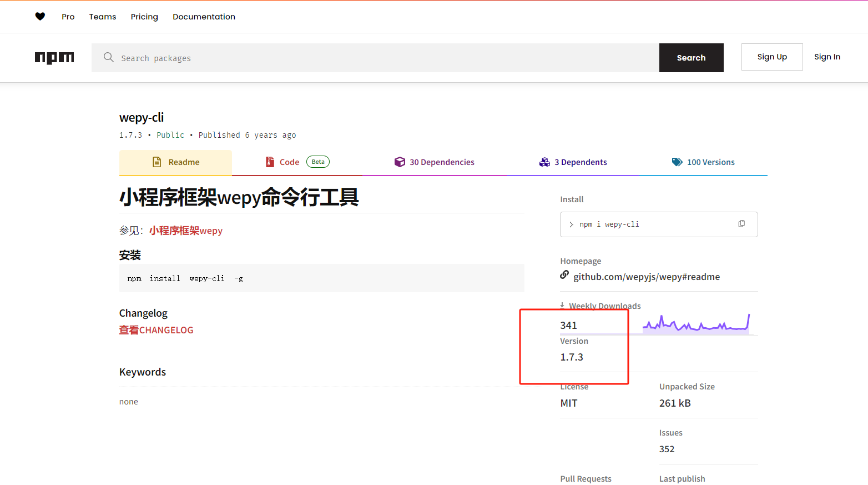
Task: Open the 30 Dependencies tab
Action: click(435, 162)
